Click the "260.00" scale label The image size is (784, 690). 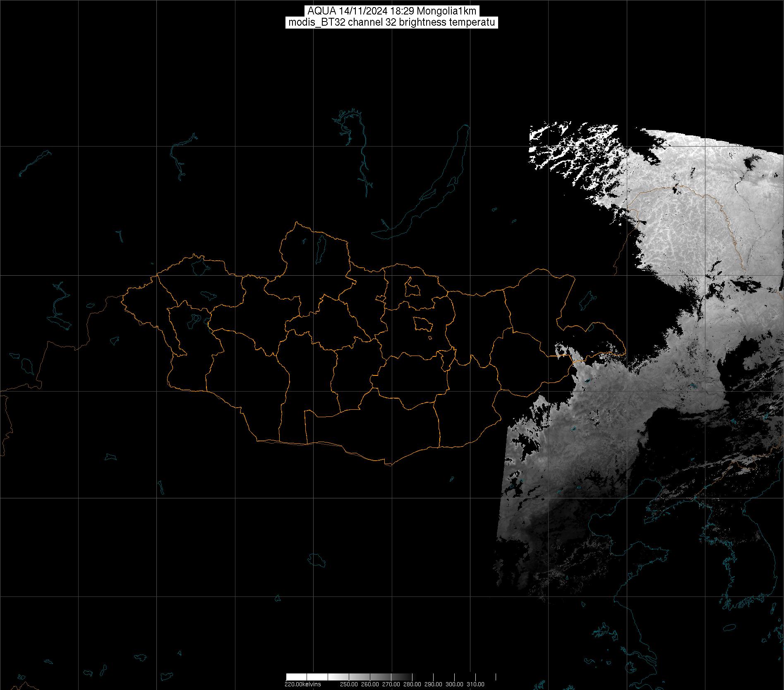click(x=370, y=684)
